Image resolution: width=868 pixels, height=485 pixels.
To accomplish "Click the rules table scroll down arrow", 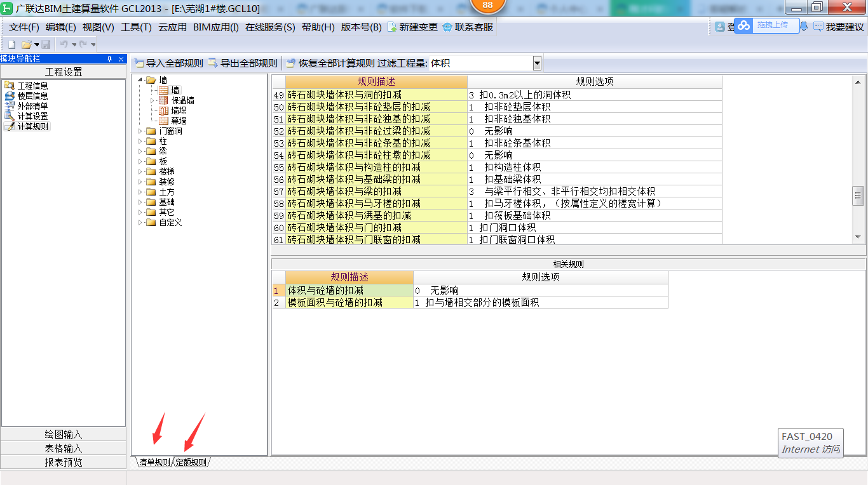I will click(x=858, y=237).
